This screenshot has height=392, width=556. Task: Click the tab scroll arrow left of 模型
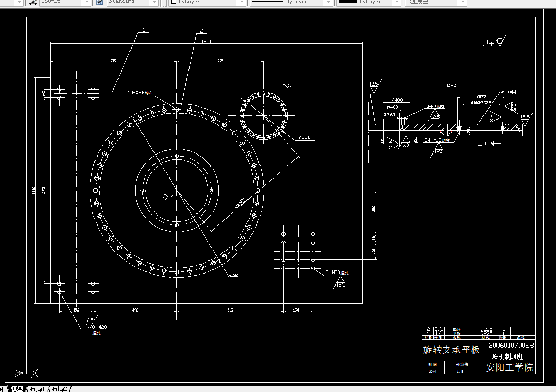2,389
